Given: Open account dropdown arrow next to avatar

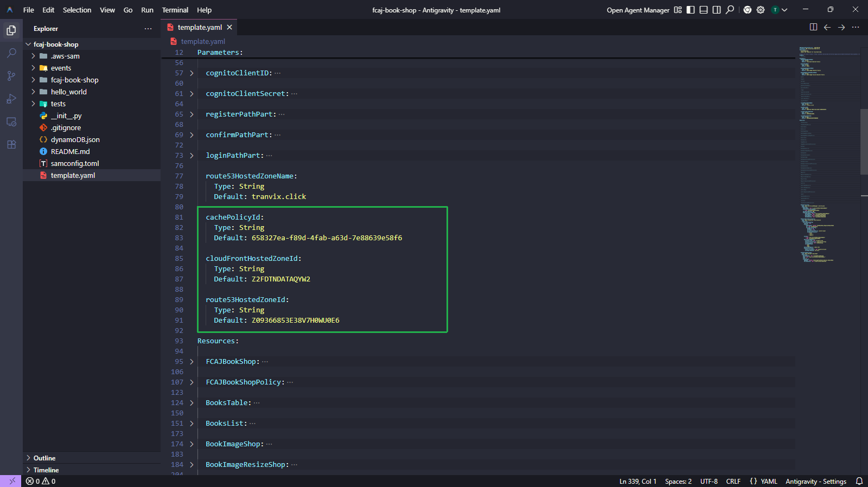Looking at the screenshot, I should pos(784,10).
